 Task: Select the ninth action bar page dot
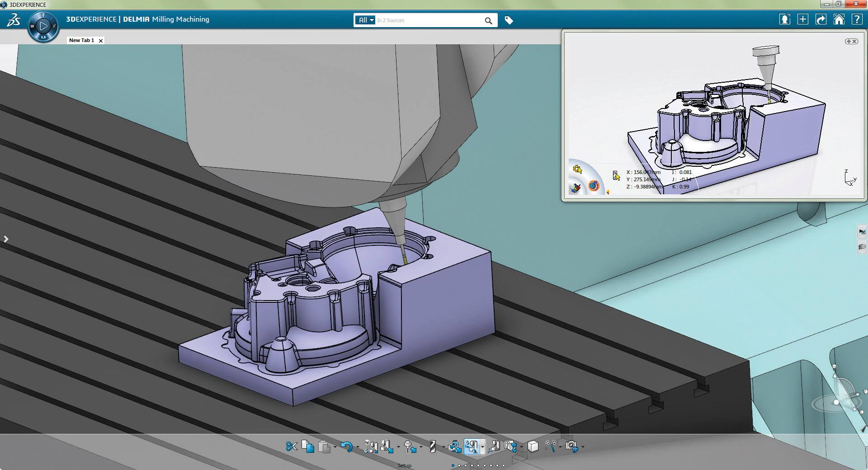tap(504, 465)
